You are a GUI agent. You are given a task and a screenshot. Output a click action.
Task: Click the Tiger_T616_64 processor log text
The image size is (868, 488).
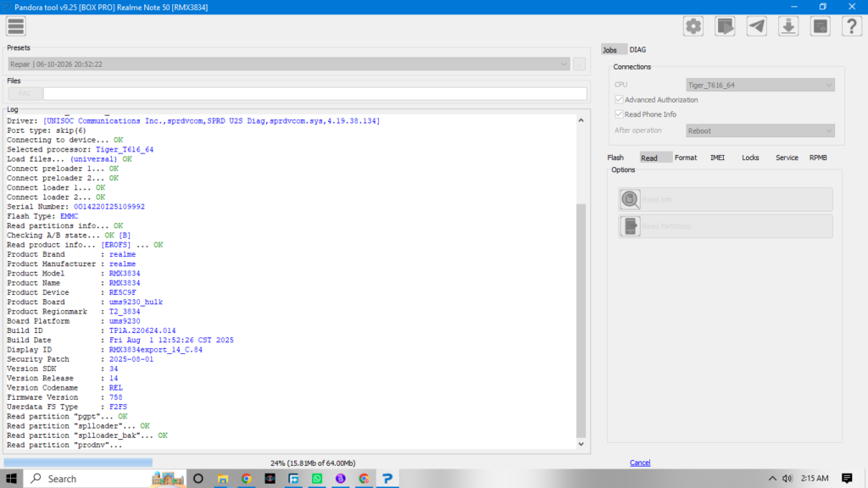coord(125,149)
